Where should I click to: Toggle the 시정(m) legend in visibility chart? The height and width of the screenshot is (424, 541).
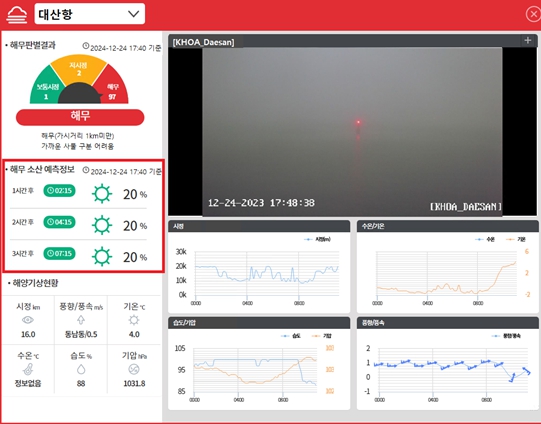point(317,239)
